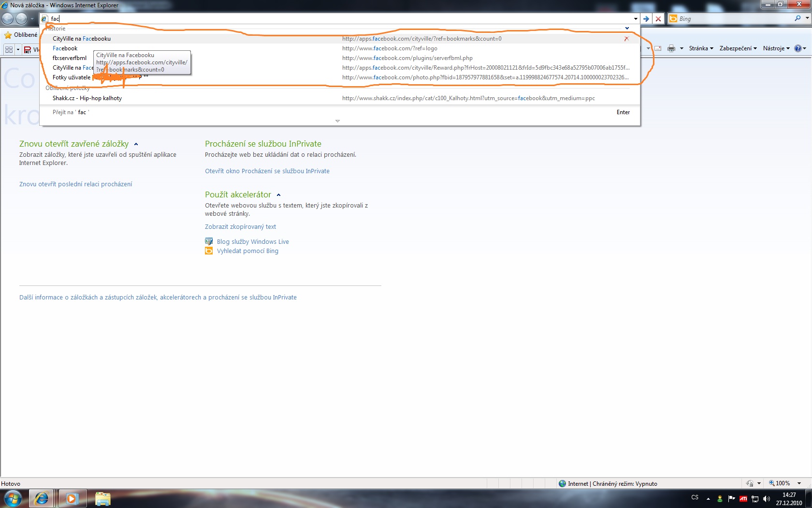Click the browser Back arrow button
Screen dimensions: 812x508
8,18
